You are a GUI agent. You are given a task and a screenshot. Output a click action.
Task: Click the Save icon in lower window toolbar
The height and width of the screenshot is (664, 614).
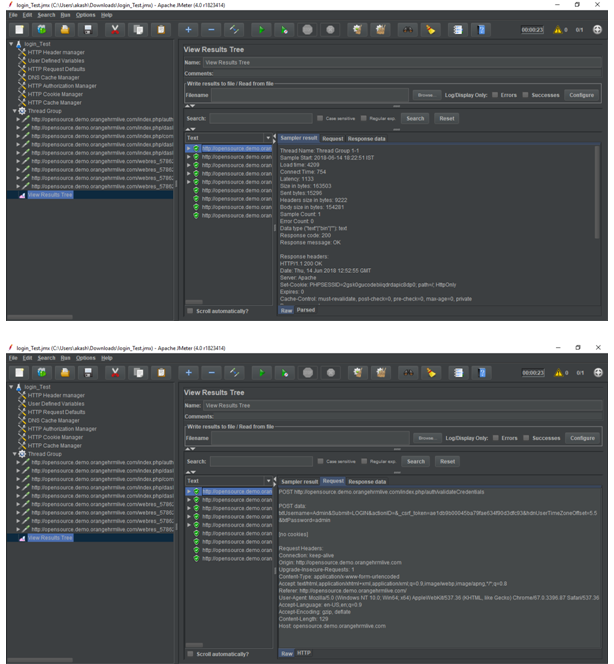pos(88,373)
